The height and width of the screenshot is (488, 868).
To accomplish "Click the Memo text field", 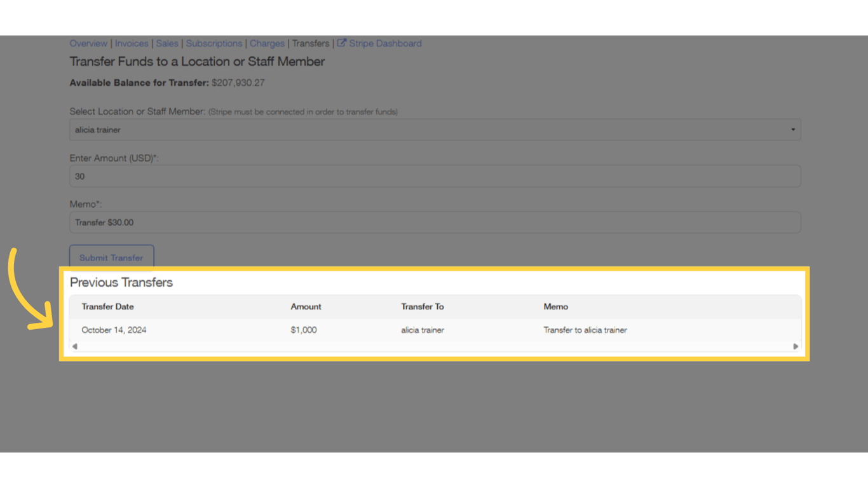I will coord(435,222).
